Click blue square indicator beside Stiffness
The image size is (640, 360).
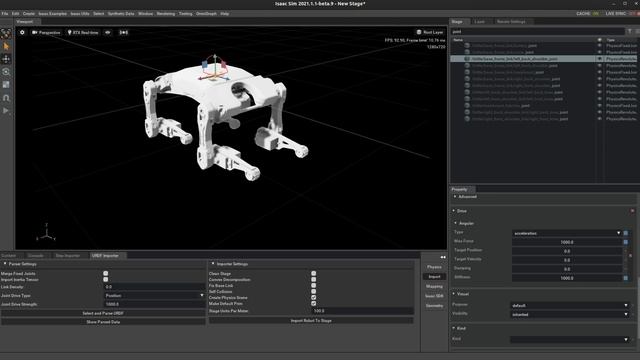(x=626, y=278)
